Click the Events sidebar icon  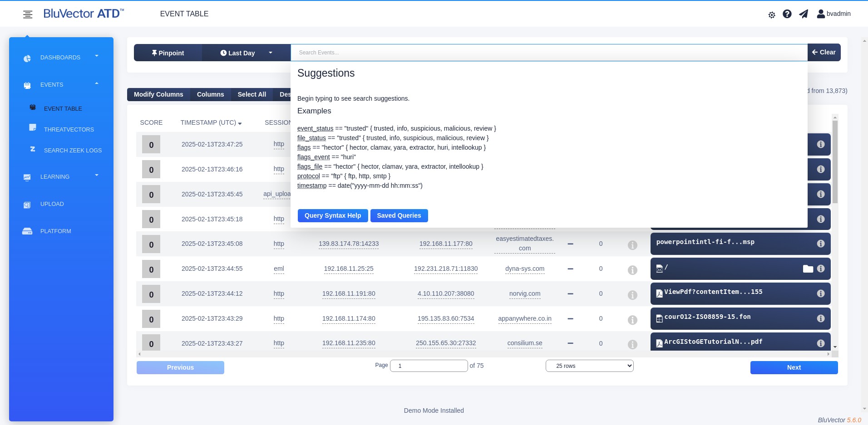[27, 85]
